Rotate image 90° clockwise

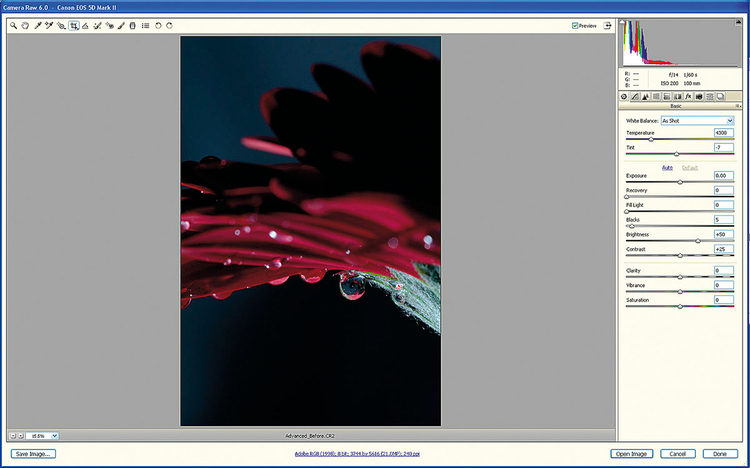click(x=169, y=26)
